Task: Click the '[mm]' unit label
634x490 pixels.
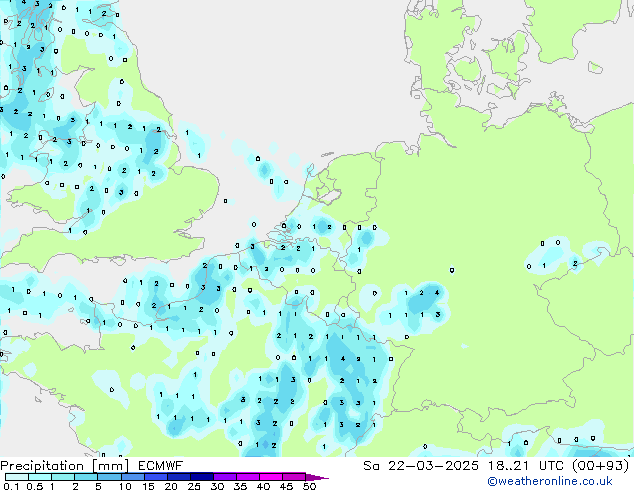Action: [x=110, y=466]
